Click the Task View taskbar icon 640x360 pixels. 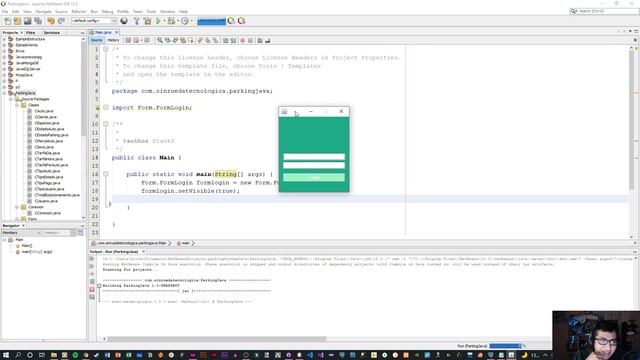tap(41, 355)
